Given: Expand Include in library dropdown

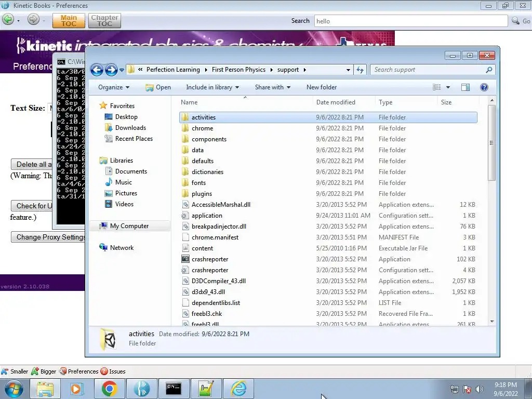Looking at the screenshot, I should (212, 87).
